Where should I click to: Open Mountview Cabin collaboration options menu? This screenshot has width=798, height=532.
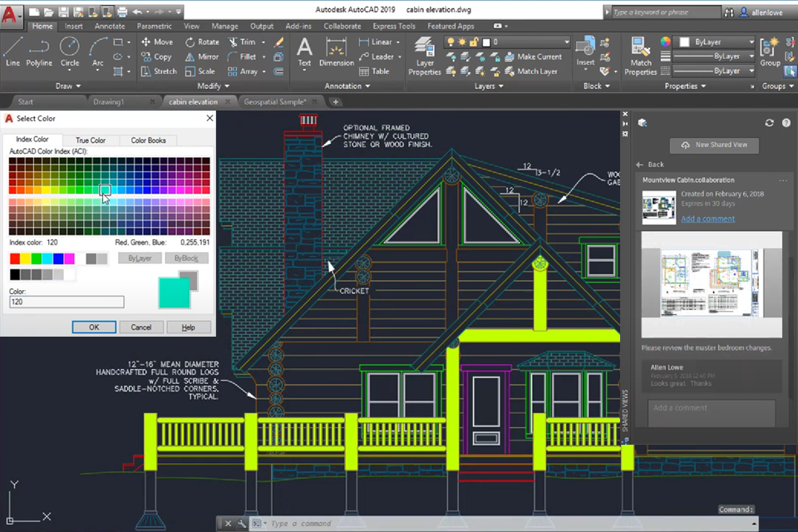coord(783,180)
